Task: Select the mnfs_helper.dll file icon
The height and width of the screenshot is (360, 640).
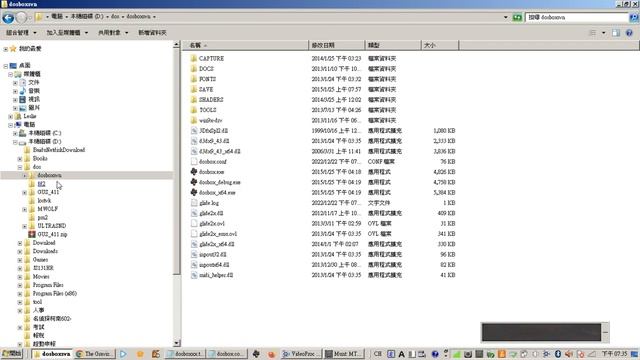Action: [194, 275]
